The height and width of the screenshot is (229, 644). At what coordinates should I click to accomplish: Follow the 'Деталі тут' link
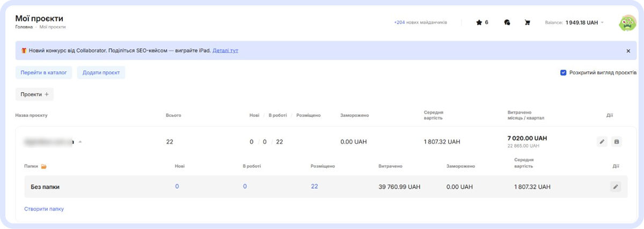225,50
